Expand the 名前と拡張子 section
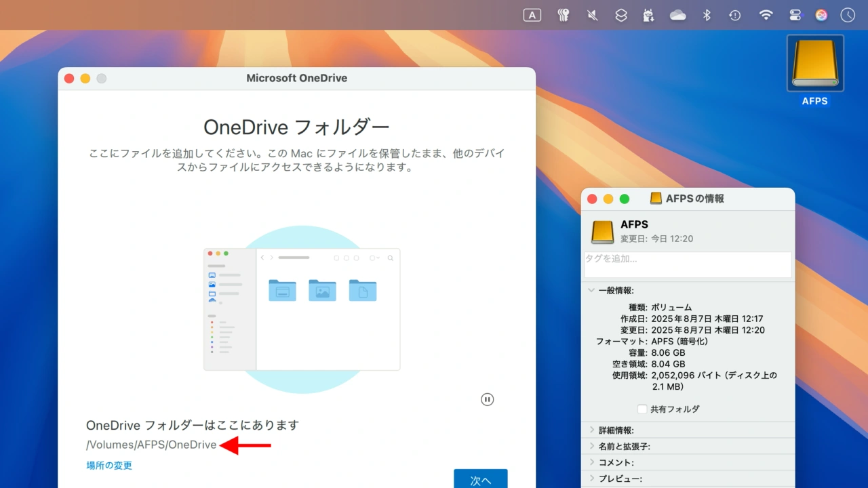The width and height of the screenshot is (868, 488). 591,447
